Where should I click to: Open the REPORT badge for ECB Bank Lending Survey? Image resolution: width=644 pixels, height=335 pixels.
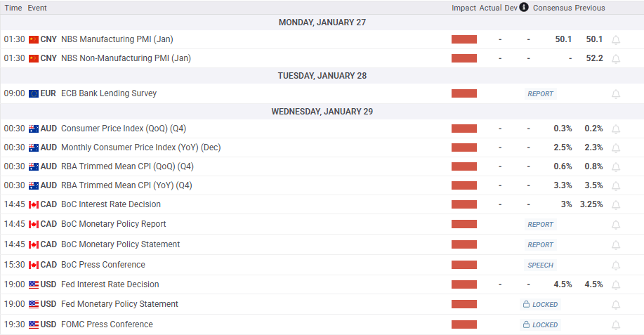(540, 94)
